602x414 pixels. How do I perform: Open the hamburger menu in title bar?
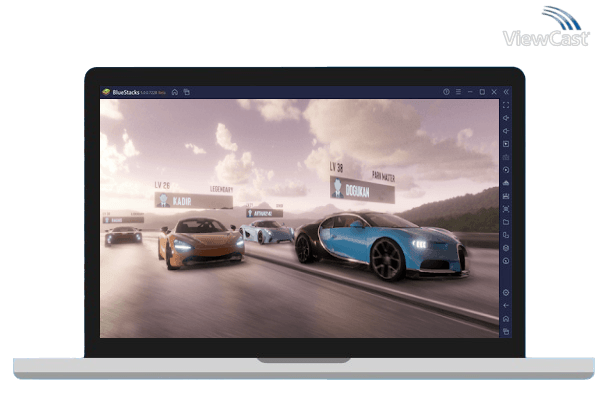[458, 92]
